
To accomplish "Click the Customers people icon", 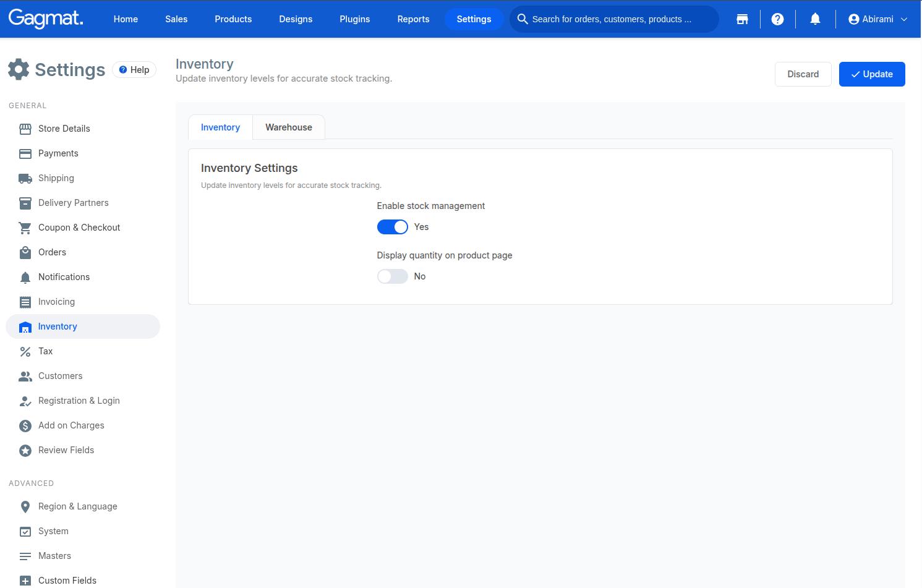I will [25, 376].
